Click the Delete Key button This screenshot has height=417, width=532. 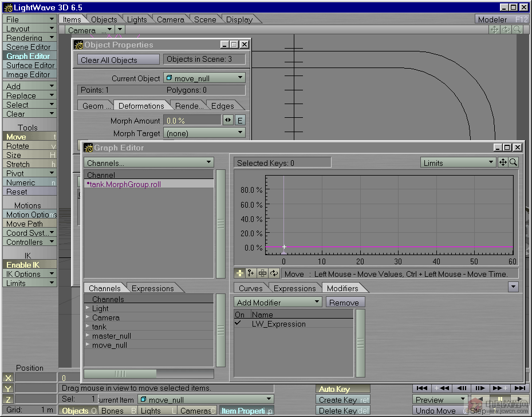point(342,411)
